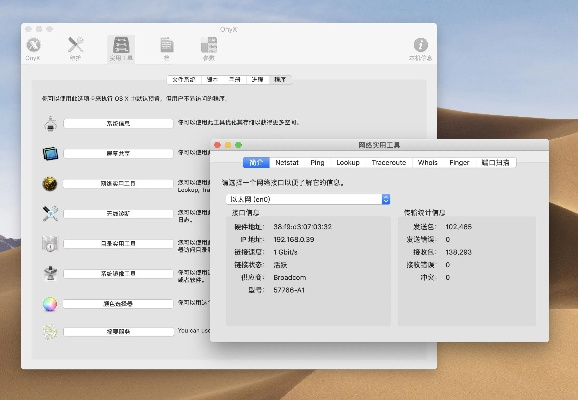Click the 网络实用工具 window title
This screenshot has height=400, width=578.
(379, 145)
